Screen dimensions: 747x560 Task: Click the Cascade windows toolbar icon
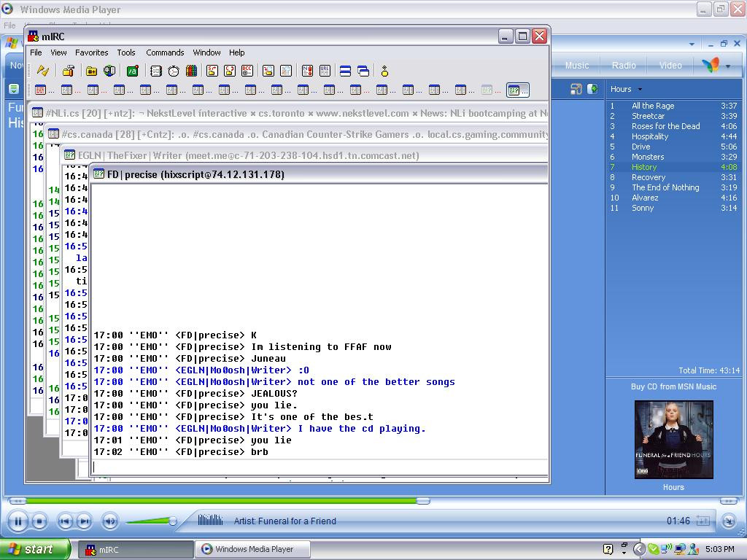(363, 71)
